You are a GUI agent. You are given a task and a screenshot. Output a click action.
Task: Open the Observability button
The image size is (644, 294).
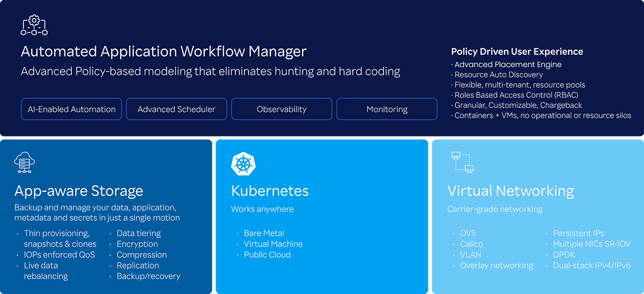pyautogui.click(x=282, y=109)
